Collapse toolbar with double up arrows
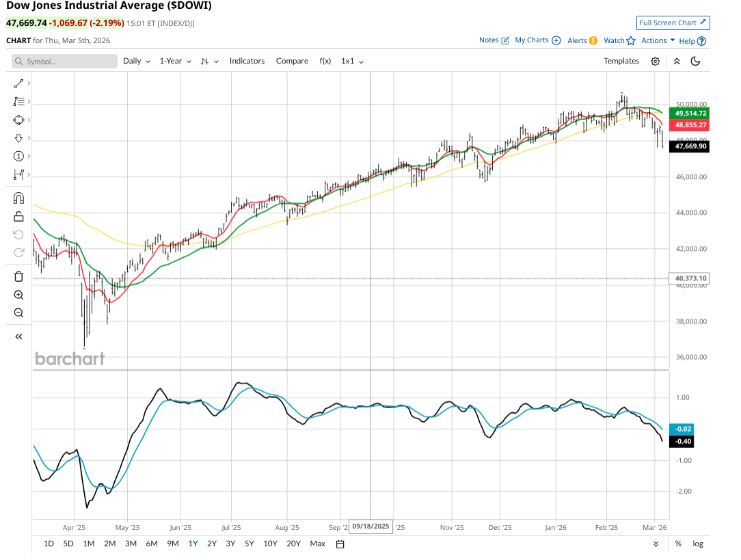This screenshot has width=741, height=560. coord(677,62)
